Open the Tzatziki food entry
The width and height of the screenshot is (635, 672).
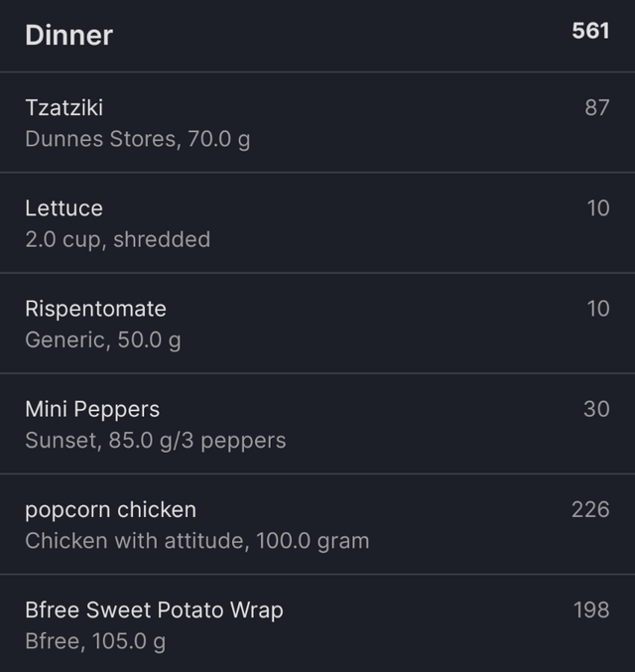click(x=317, y=122)
